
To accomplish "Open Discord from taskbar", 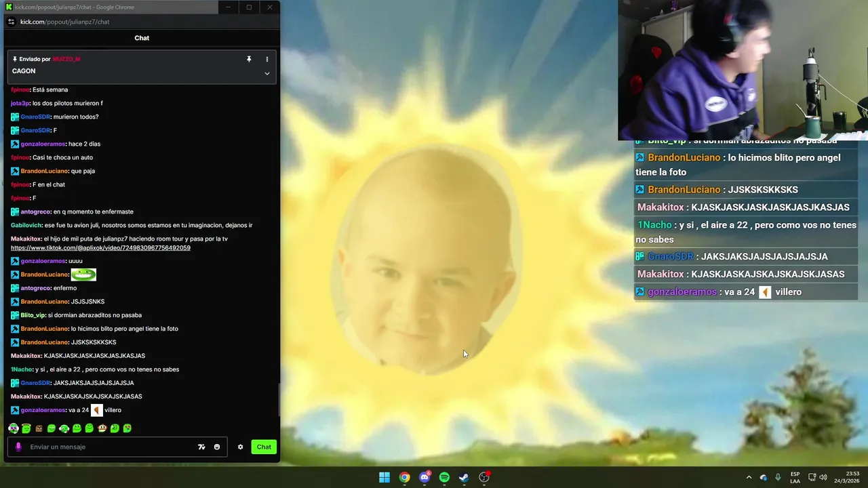I will [x=425, y=477].
